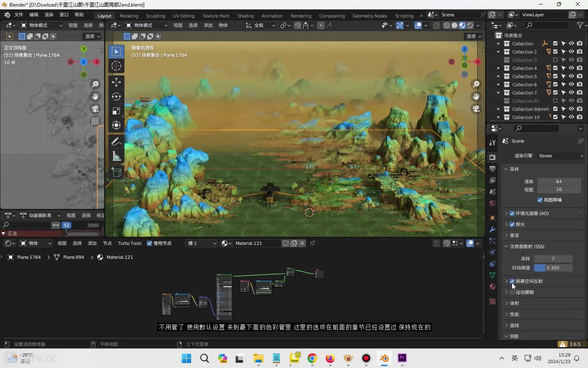Activate the 3D Cursor tool
Screen dimensions: 588x368
tap(116, 66)
